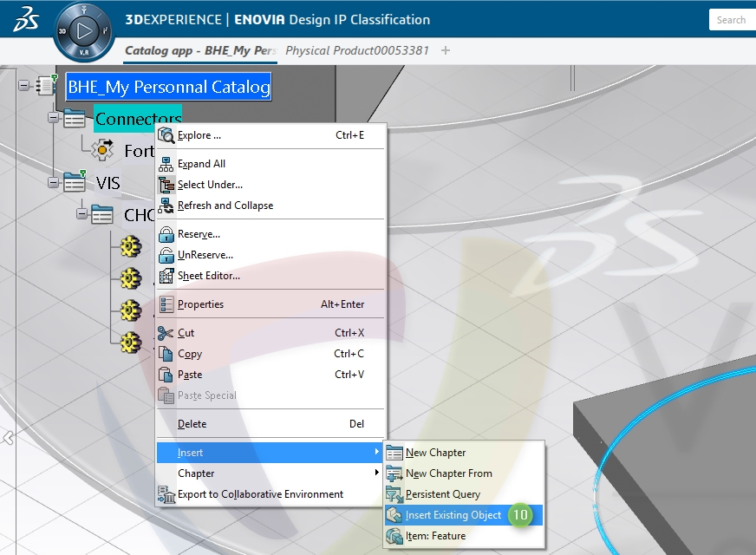
Task: Click the Sheet Editor icon
Action: pyautogui.click(x=166, y=276)
